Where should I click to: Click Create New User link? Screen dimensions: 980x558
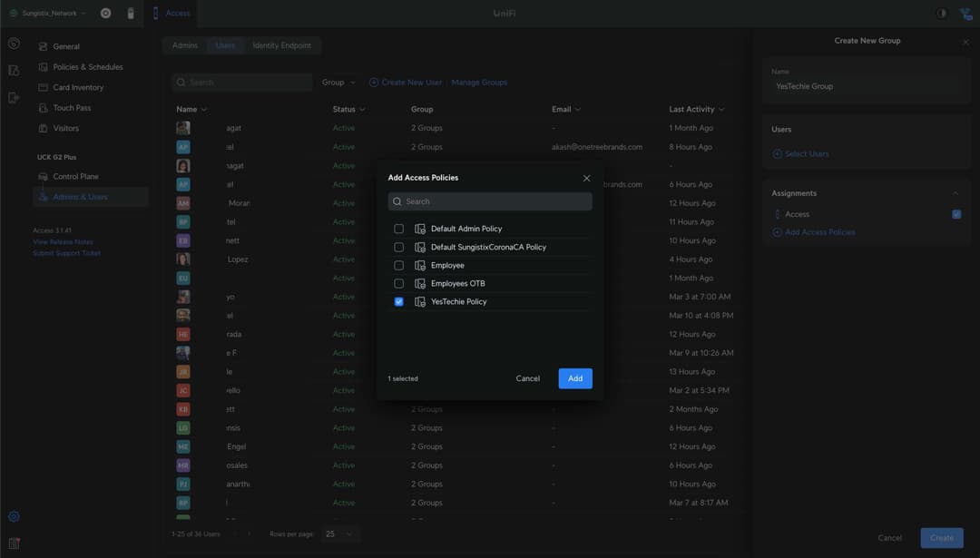coord(406,83)
